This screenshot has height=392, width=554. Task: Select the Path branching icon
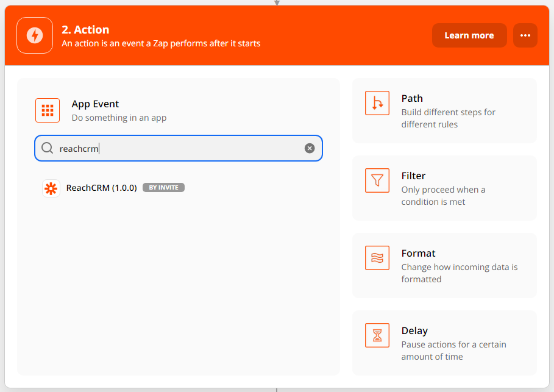click(x=377, y=103)
